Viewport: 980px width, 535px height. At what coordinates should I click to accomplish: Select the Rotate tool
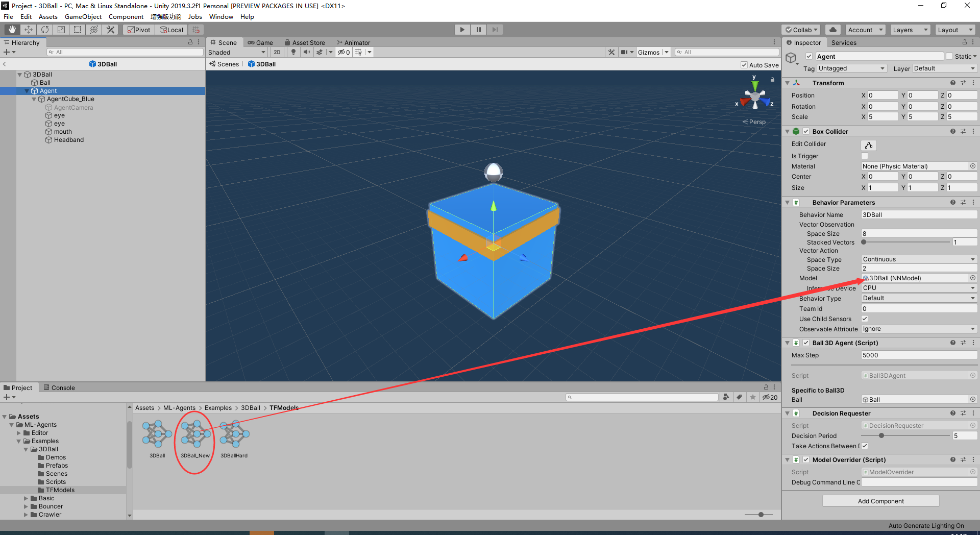(44, 29)
